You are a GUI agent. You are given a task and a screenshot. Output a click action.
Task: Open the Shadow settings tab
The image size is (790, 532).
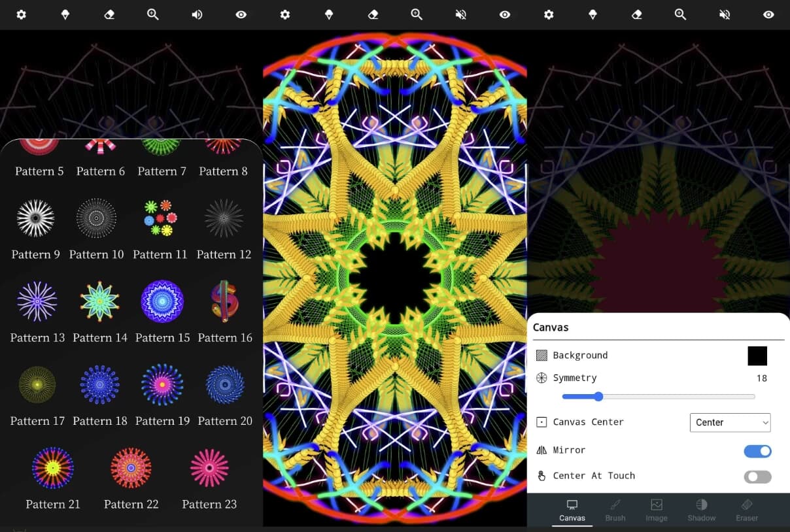point(701,510)
